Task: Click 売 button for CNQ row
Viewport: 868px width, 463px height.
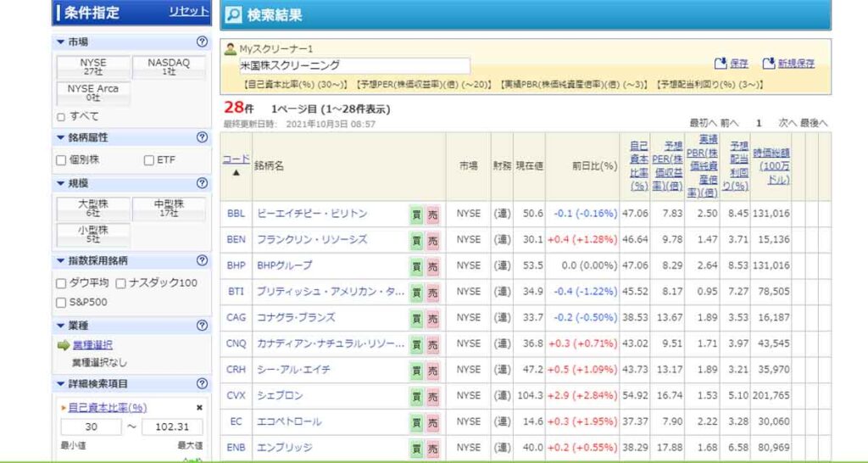Action: click(x=432, y=344)
